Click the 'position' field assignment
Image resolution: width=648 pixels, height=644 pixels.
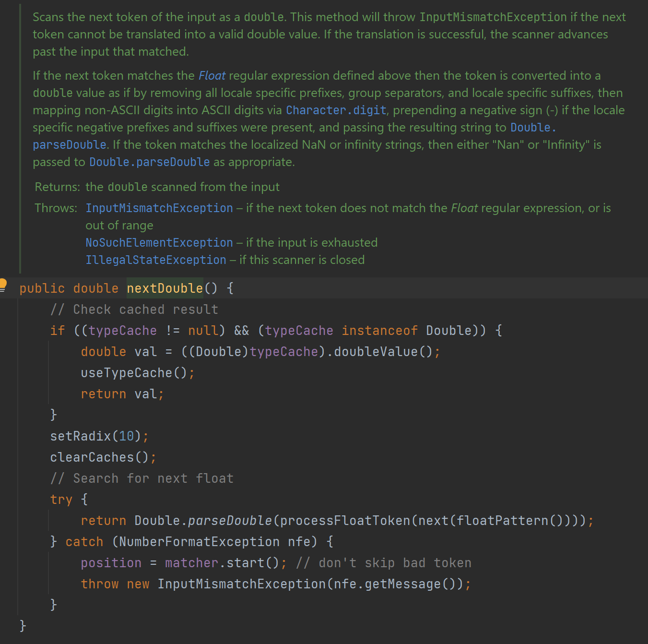[x=111, y=563]
